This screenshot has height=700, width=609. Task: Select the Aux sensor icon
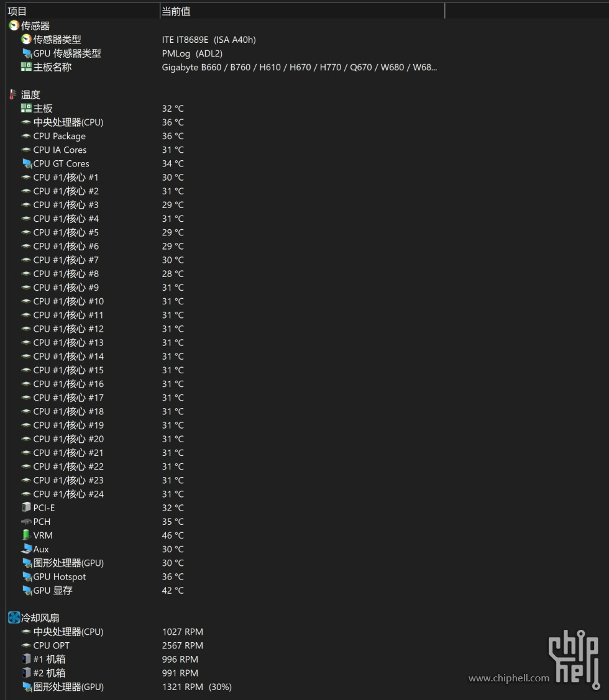[x=27, y=549]
